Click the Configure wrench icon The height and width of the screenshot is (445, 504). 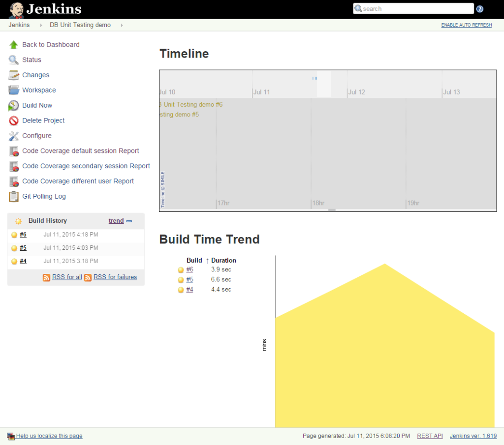(13, 136)
